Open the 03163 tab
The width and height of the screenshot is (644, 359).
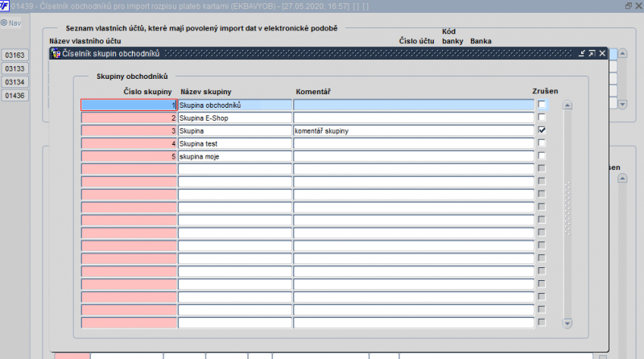coord(14,55)
